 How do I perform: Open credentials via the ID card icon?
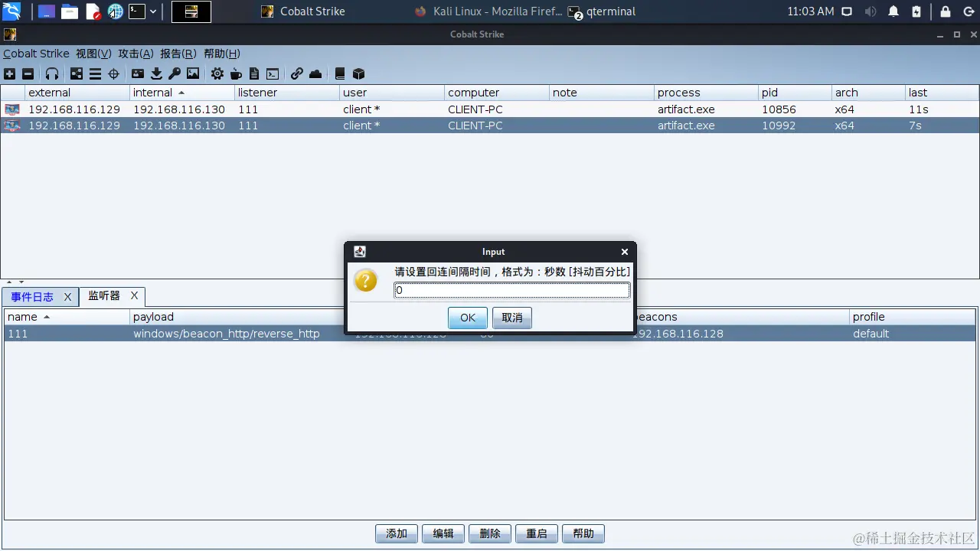tap(138, 74)
